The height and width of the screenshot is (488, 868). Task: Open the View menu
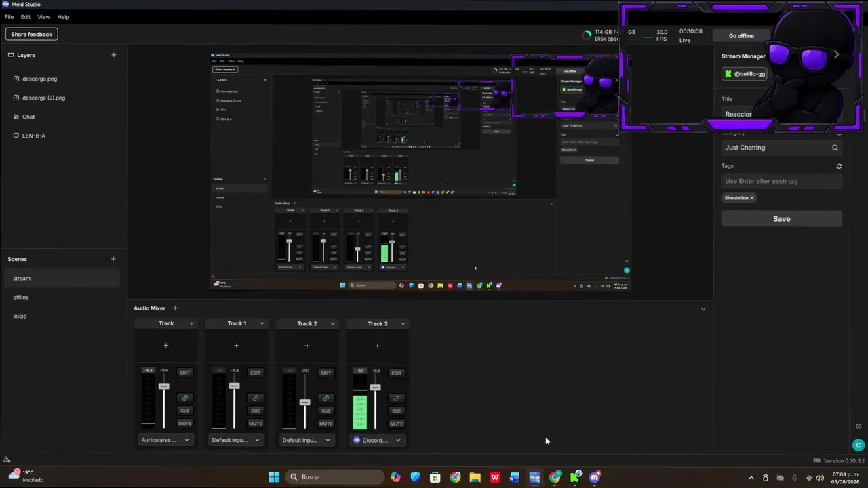click(x=43, y=17)
